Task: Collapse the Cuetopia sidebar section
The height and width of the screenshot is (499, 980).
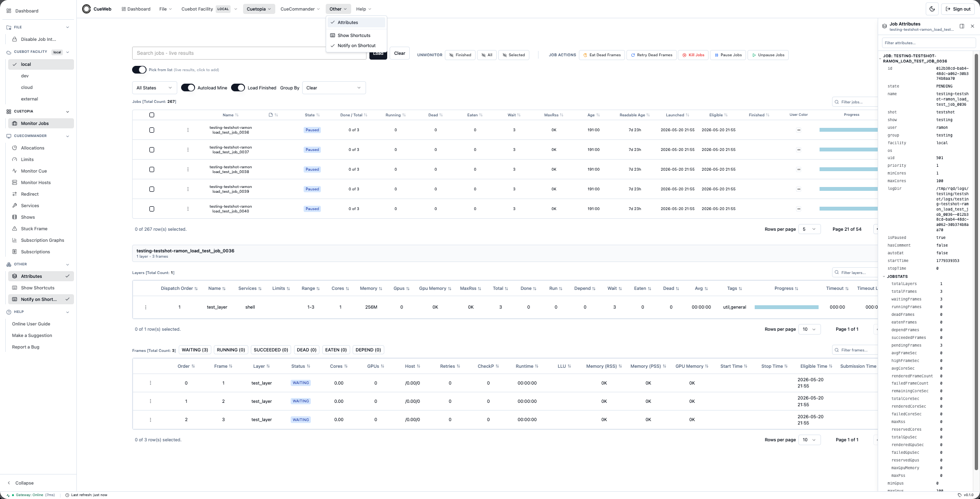Action: pos(67,112)
